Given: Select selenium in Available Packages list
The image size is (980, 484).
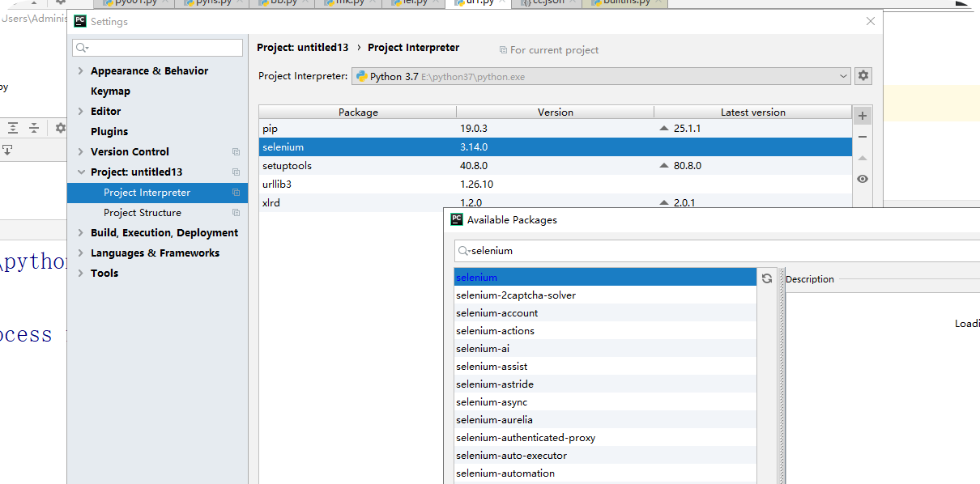Looking at the screenshot, I should [605, 278].
